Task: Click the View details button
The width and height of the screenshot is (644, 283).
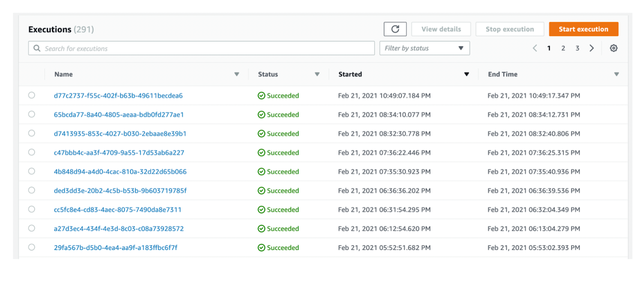Action: click(441, 29)
